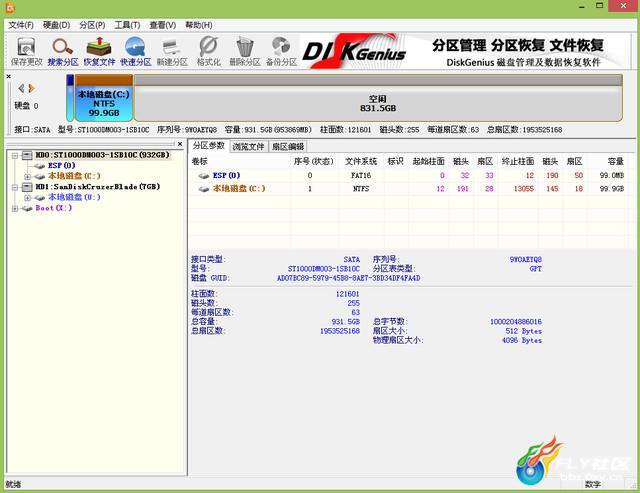Click the 标识 column header
The width and height of the screenshot is (640, 493).
(395, 162)
